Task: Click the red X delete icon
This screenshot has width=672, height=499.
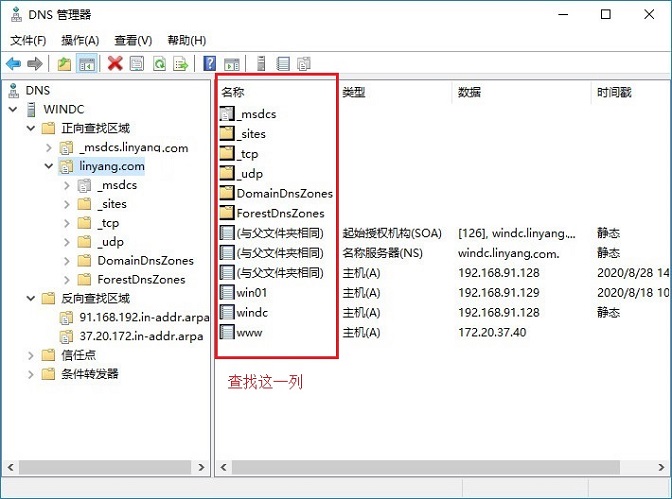Action: pyautogui.click(x=115, y=64)
